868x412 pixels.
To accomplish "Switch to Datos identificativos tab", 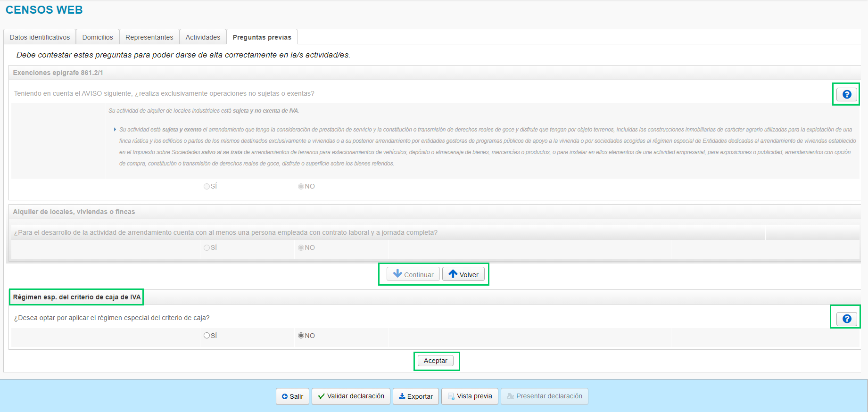I will tap(40, 37).
